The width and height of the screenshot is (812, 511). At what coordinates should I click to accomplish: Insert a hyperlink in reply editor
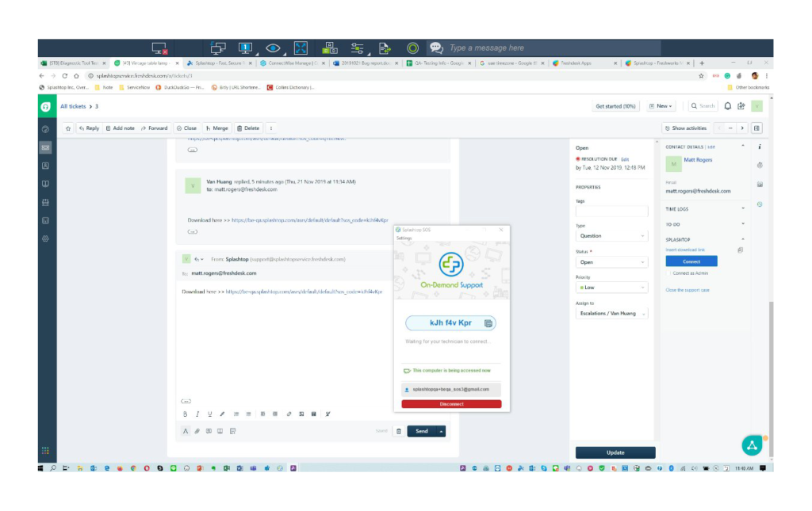point(289,414)
